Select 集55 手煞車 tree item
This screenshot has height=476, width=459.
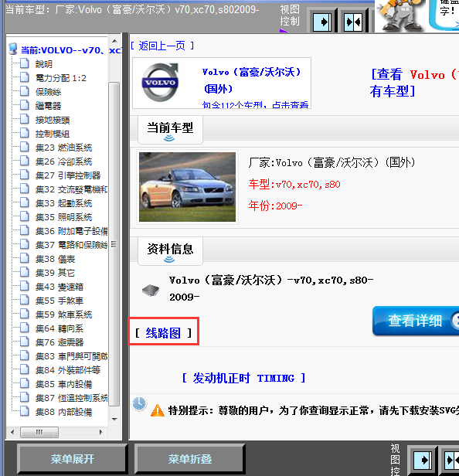(59, 301)
